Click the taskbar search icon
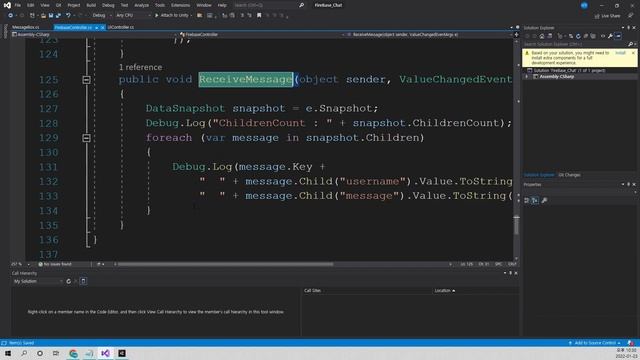The width and height of the screenshot is (640, 360). tap(24, 353)
